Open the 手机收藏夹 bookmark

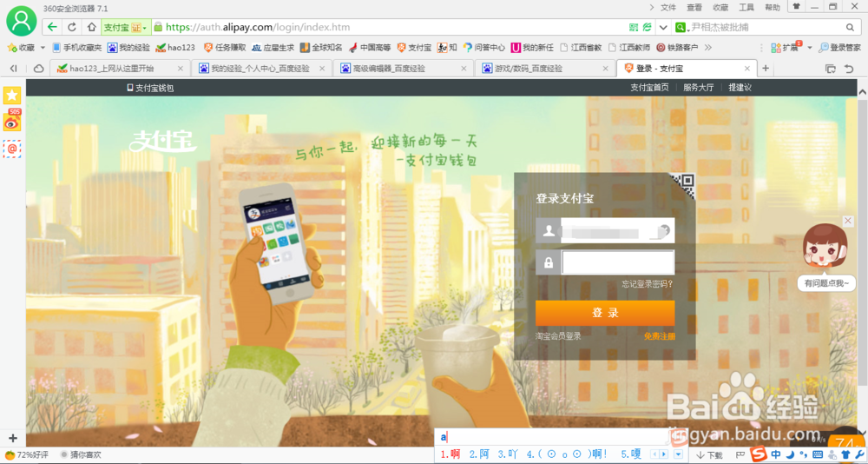click(x=77, y=48)
